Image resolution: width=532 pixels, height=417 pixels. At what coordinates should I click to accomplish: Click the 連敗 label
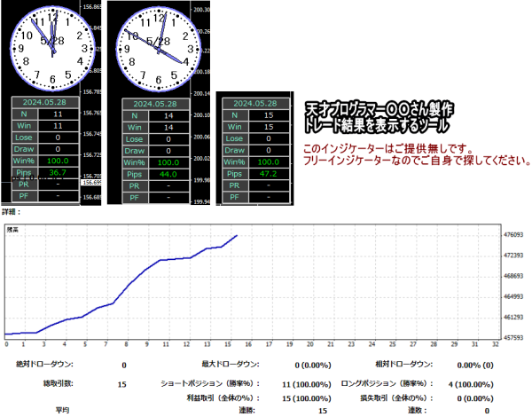click(x=418, y=410)
